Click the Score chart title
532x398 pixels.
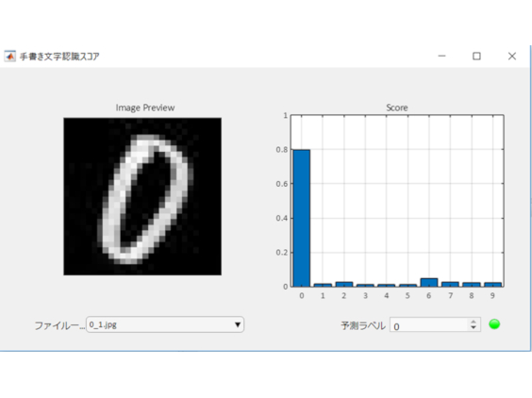[396, 108]
